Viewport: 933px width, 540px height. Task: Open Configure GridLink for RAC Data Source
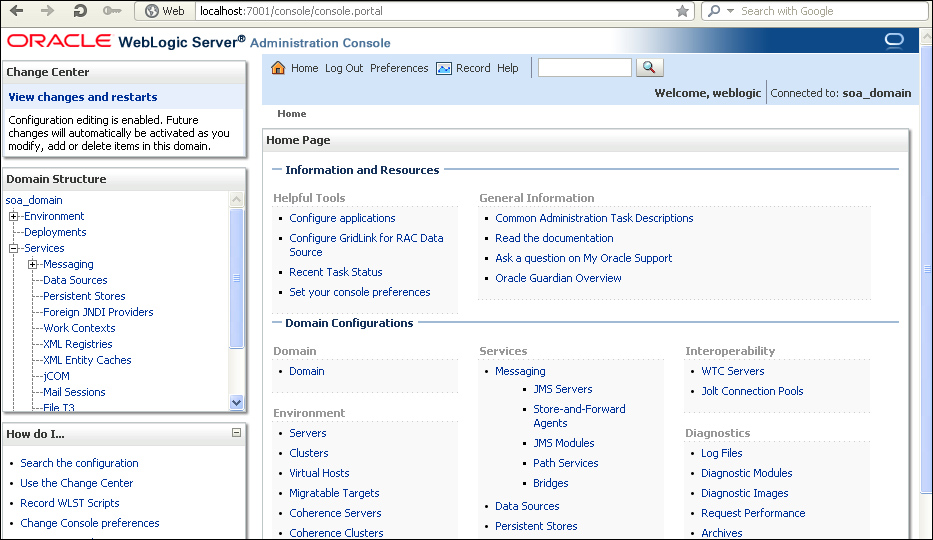coord(366,245)
